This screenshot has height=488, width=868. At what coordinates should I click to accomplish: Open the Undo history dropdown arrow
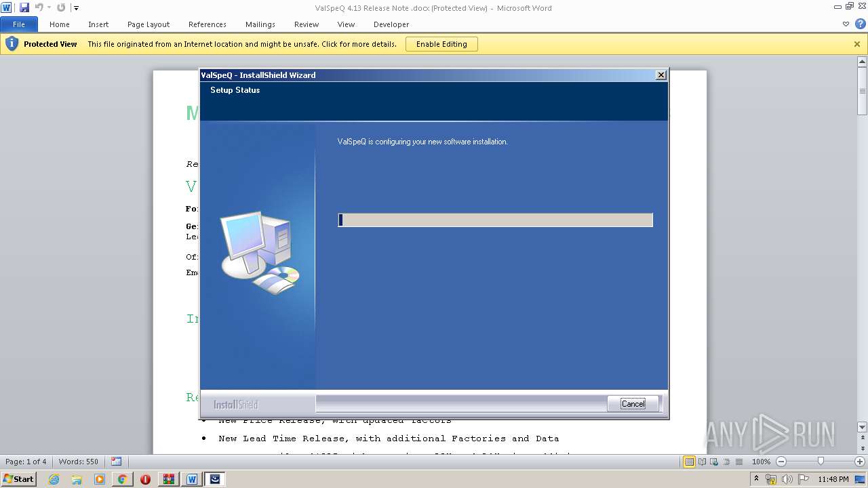(49, 8)
